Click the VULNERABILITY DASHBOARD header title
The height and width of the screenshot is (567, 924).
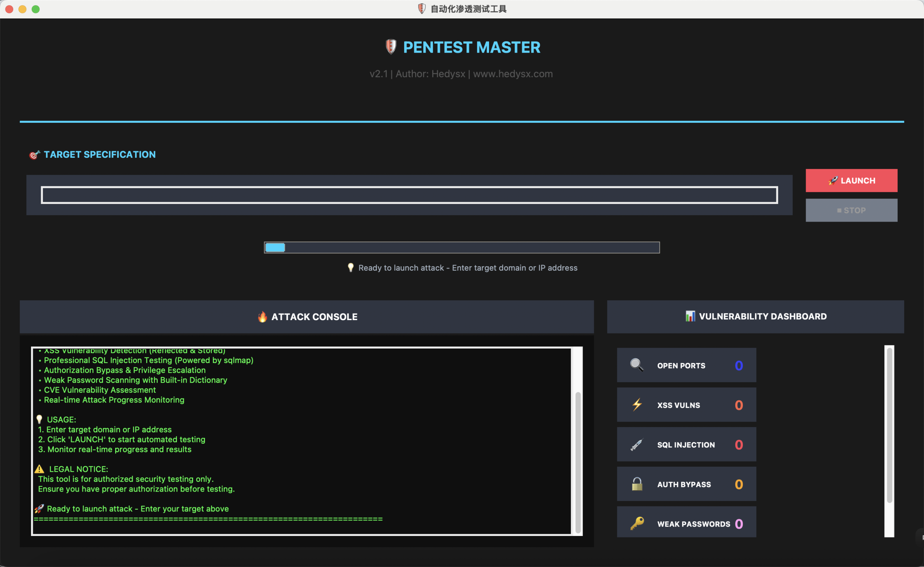pyautogui.click(x=763, y=317)
